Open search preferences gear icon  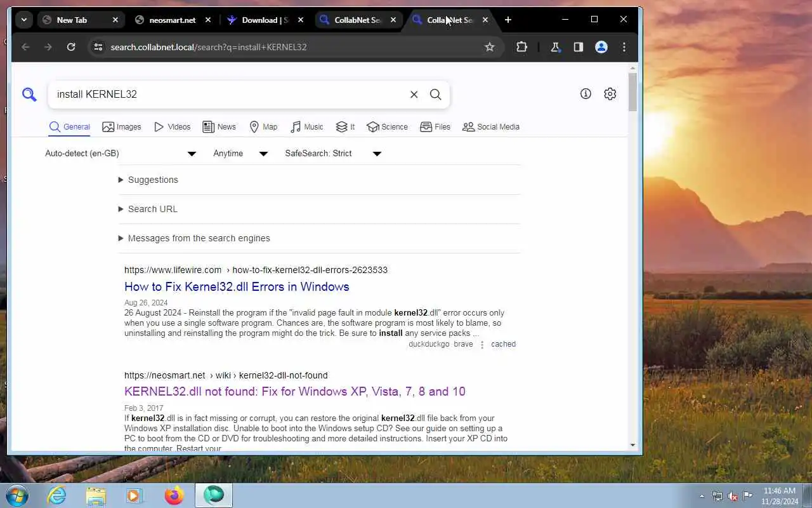(x=610, y=93)
